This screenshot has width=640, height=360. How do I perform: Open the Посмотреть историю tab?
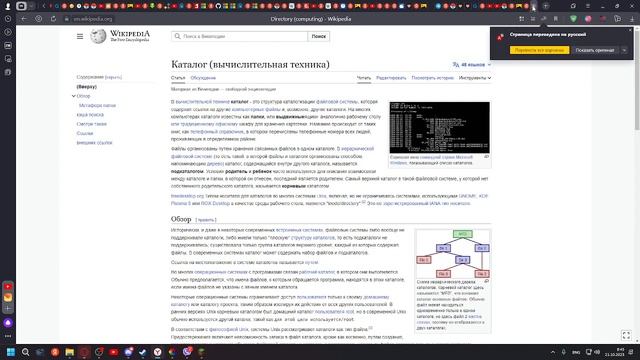433,78
